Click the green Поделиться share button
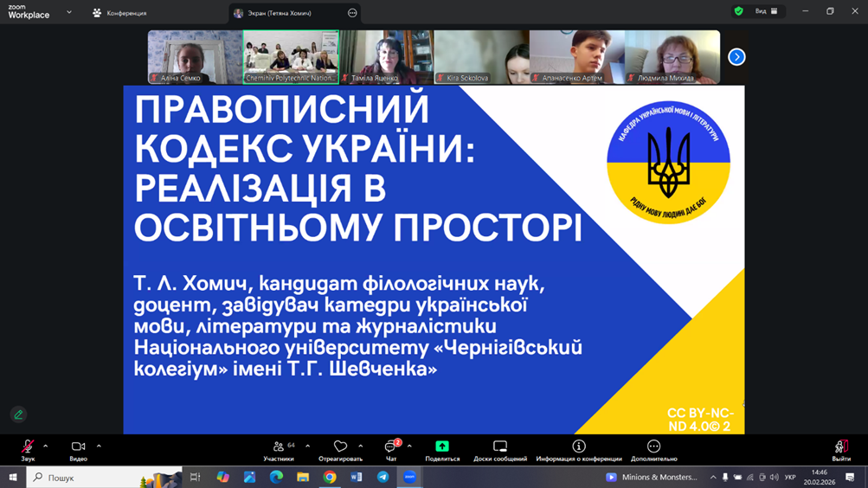This screenshot has width=868, height=488. (x=442, y=448)
